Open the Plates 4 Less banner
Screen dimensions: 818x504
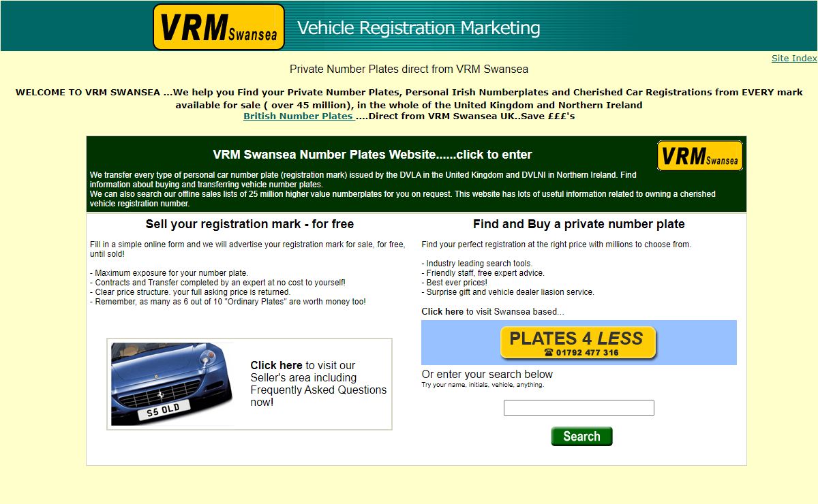(578, 343)
